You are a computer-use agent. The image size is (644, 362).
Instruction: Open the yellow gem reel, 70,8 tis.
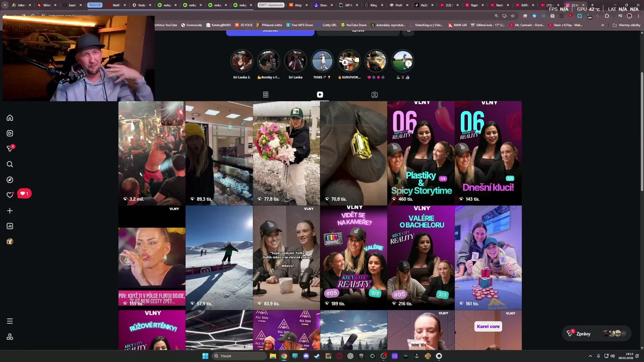(353, 153)
